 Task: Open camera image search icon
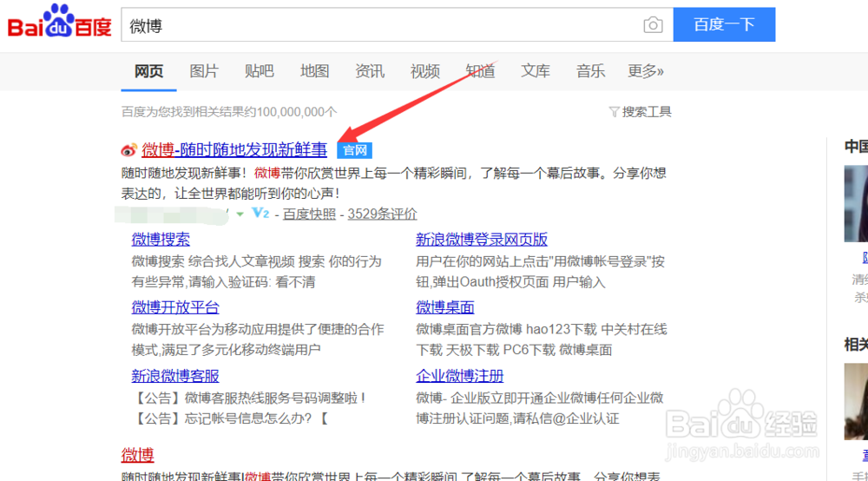tap(654, 25)
